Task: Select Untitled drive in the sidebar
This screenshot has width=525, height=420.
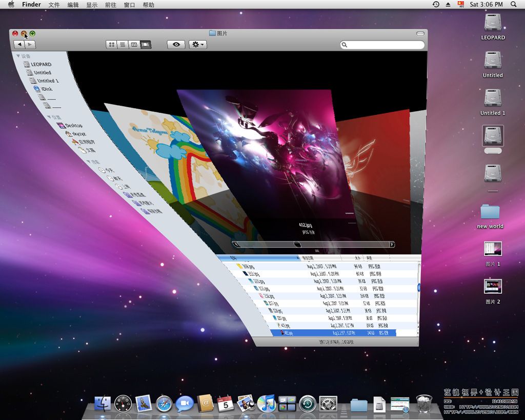Action: (x=39, y=72)
